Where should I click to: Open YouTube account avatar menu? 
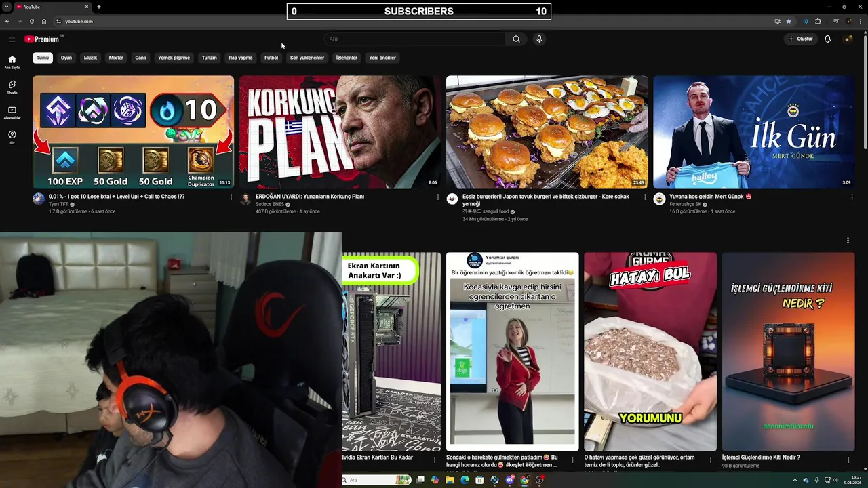click(x=848, y=39)
